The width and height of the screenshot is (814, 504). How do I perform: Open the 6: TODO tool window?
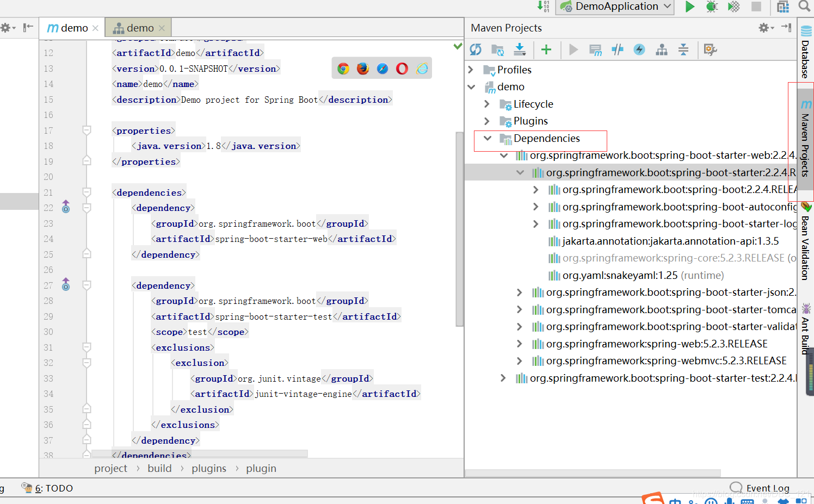(x=47, y=488)
